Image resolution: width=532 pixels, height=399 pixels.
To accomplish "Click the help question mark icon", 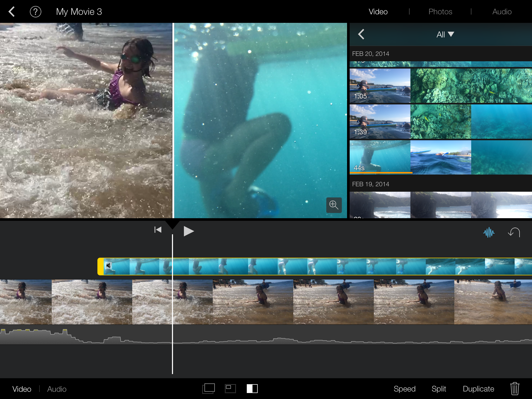I will pyautogui.click(x=36, y=12).
